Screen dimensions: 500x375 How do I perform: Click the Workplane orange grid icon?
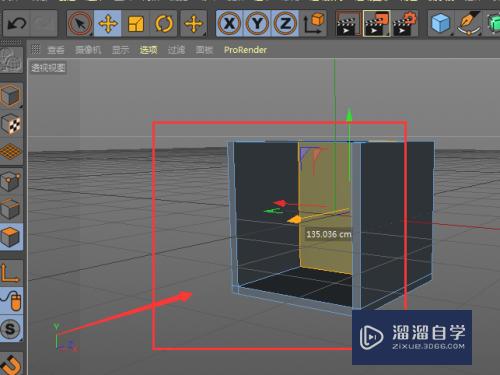[x=11, y=152]
